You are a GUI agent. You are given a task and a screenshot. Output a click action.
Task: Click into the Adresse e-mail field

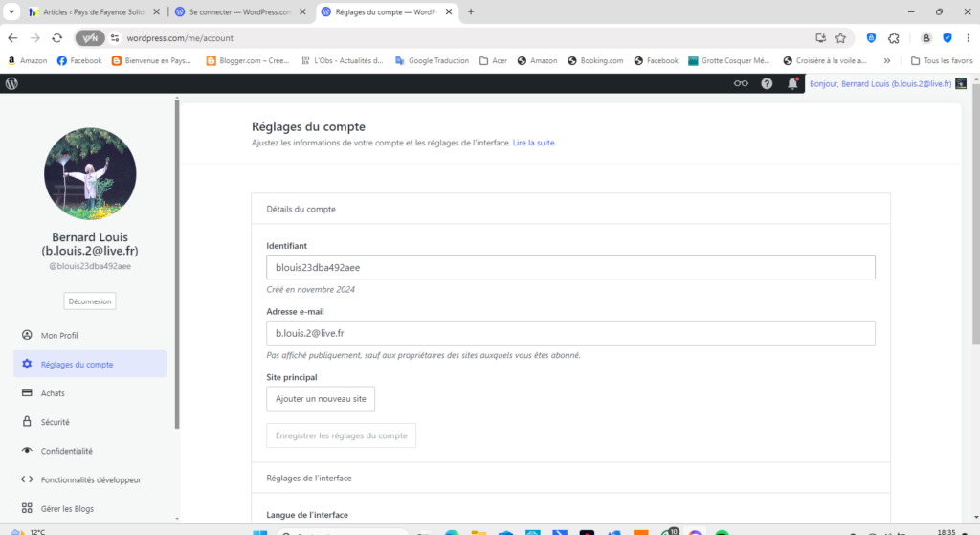click(570, 333)
